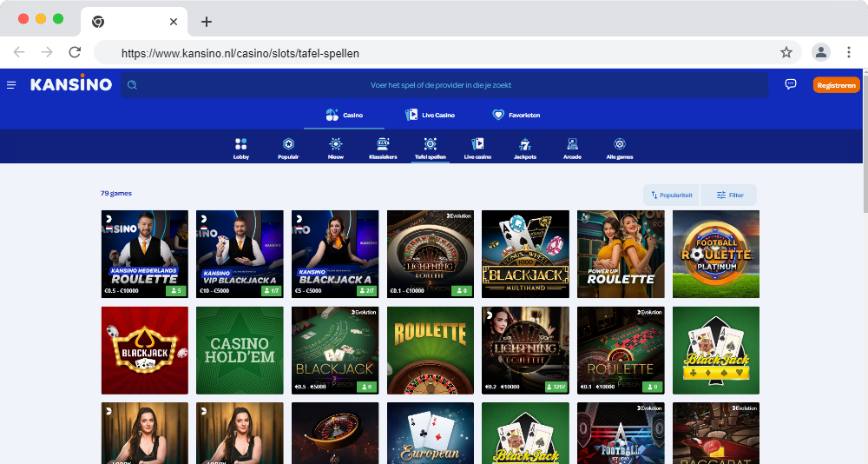Click the 79 games count text

(x=116, y=193)
